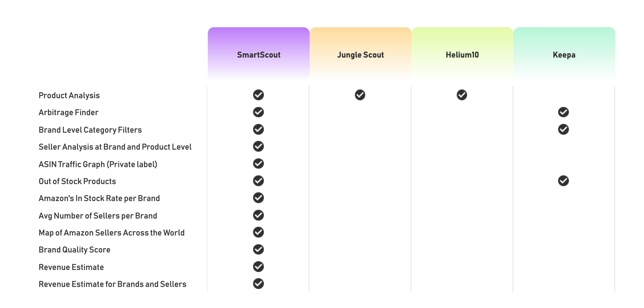Screen dimensions: 644x308
Task: Click SmartScout's Brand Quality Score checkmark
Action: click(258, 249)
